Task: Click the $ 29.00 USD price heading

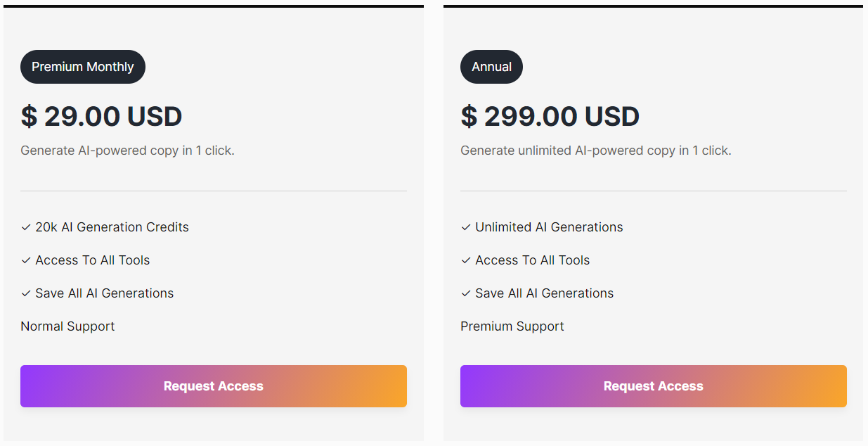Action: (101, 117)
